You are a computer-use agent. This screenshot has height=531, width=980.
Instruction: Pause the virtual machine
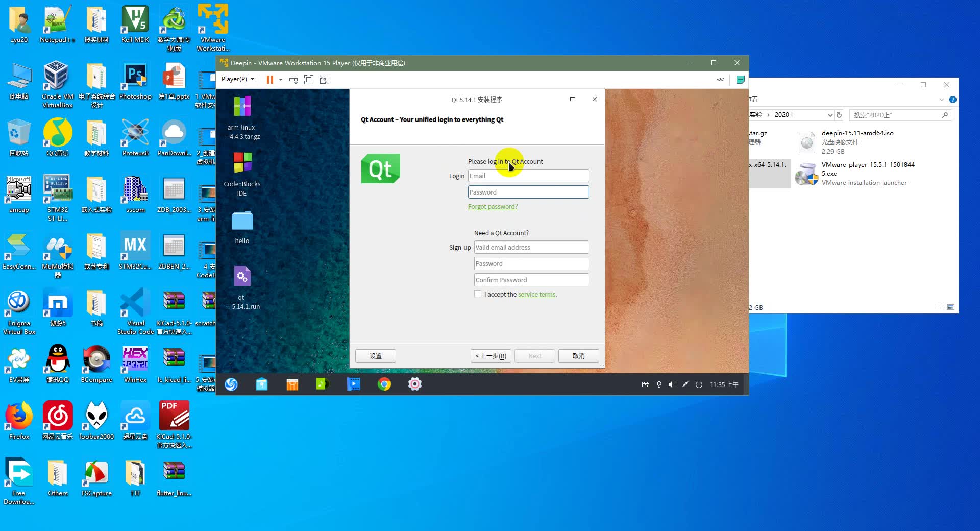pos(269,80)
